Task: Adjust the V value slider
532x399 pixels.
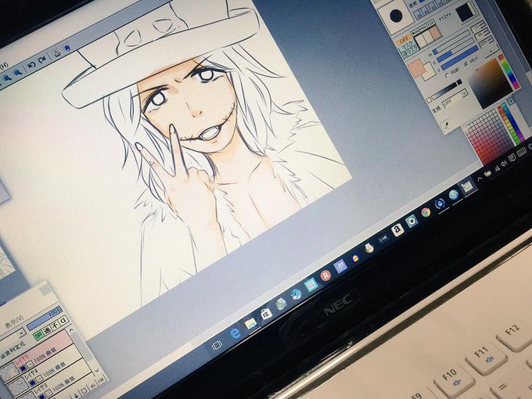Action: 459,59
